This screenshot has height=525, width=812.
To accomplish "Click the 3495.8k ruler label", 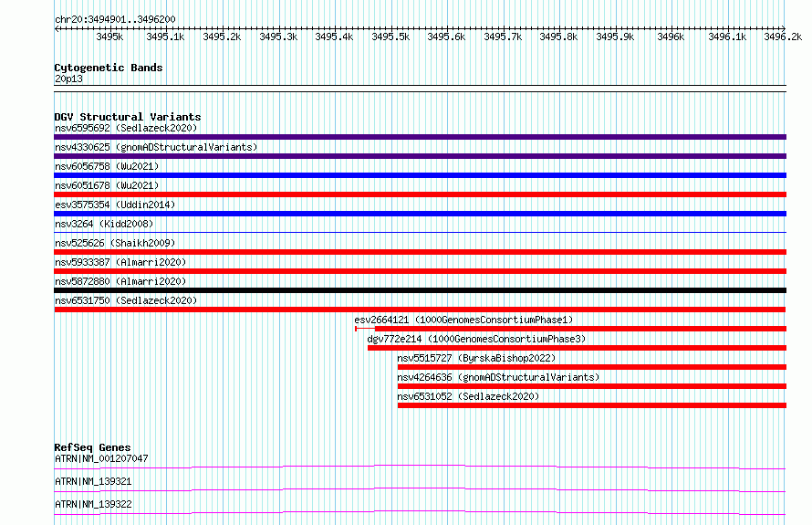I will tap(558, 37).
